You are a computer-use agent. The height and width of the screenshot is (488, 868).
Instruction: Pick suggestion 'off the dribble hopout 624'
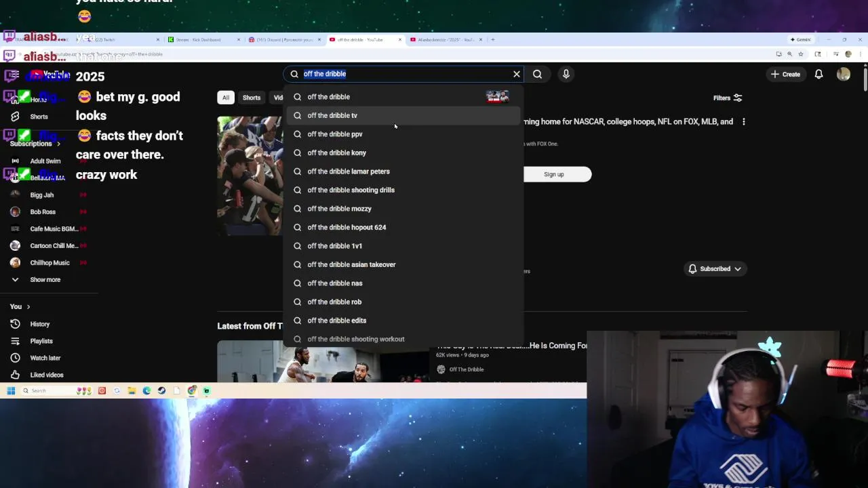(403, 227)
